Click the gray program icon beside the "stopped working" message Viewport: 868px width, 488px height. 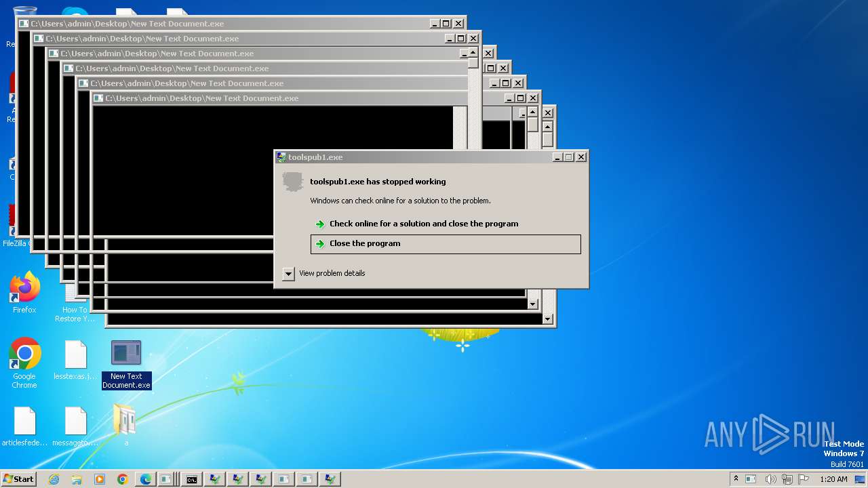[292, 182]
